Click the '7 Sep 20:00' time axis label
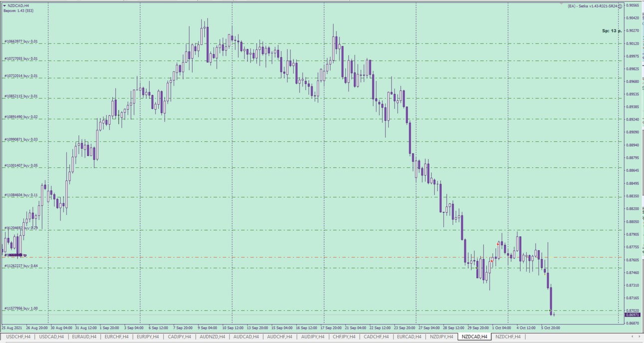This screenshot has width=644, height=343. 183,328
